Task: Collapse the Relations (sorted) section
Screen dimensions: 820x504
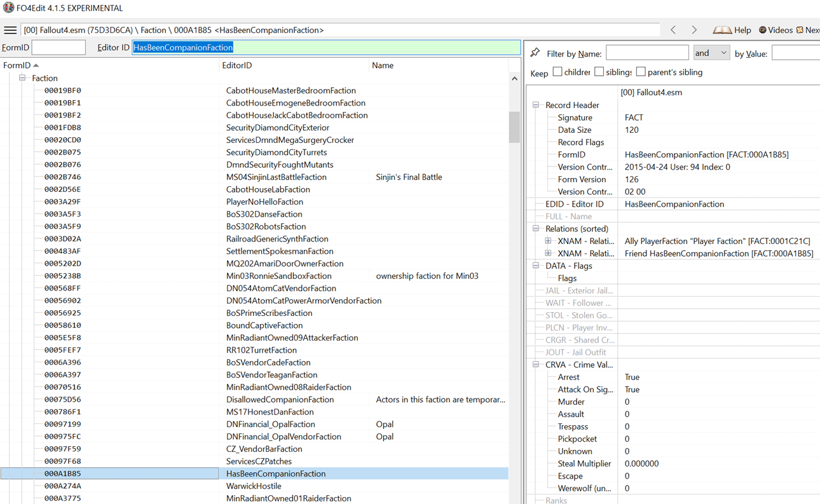Action: pyautogui.click(x=536, y=228)
